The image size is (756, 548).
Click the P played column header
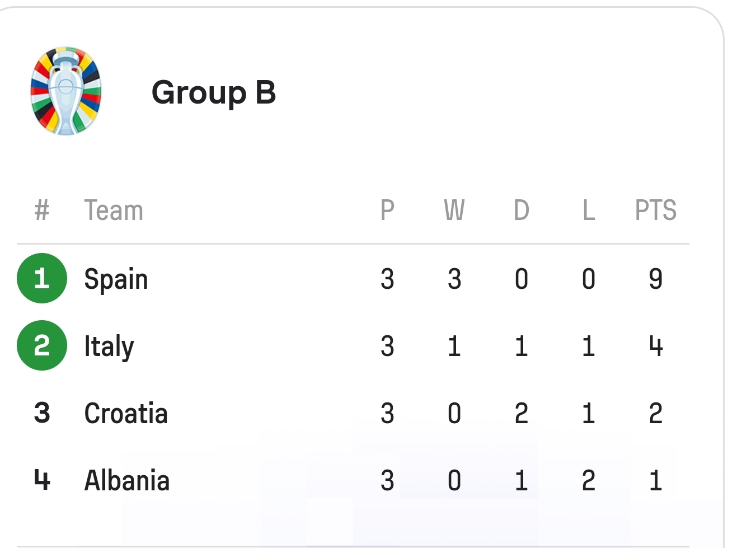387,210
